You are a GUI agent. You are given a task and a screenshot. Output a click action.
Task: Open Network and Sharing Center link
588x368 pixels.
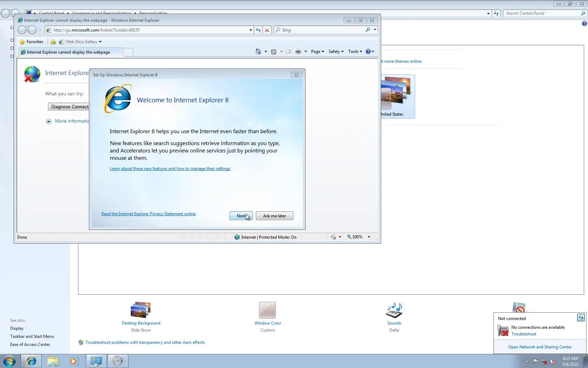[x=540, y=347]
